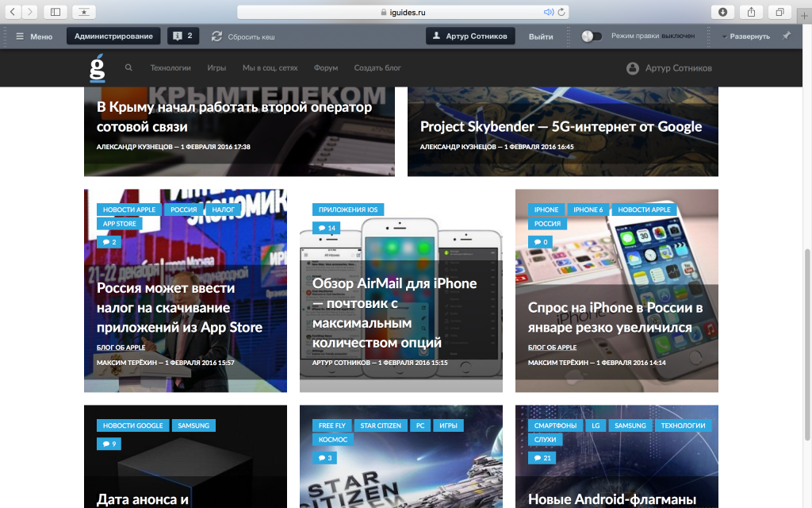Viewport: 812px width, 508px height.
Task: Open the site search magnifier
Action: tap(128, 67)
